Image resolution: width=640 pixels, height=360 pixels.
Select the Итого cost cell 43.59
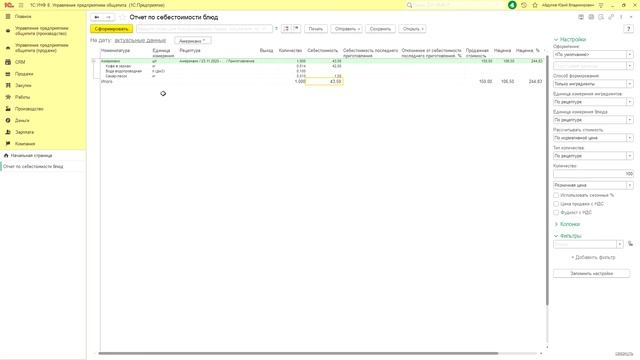324,82
